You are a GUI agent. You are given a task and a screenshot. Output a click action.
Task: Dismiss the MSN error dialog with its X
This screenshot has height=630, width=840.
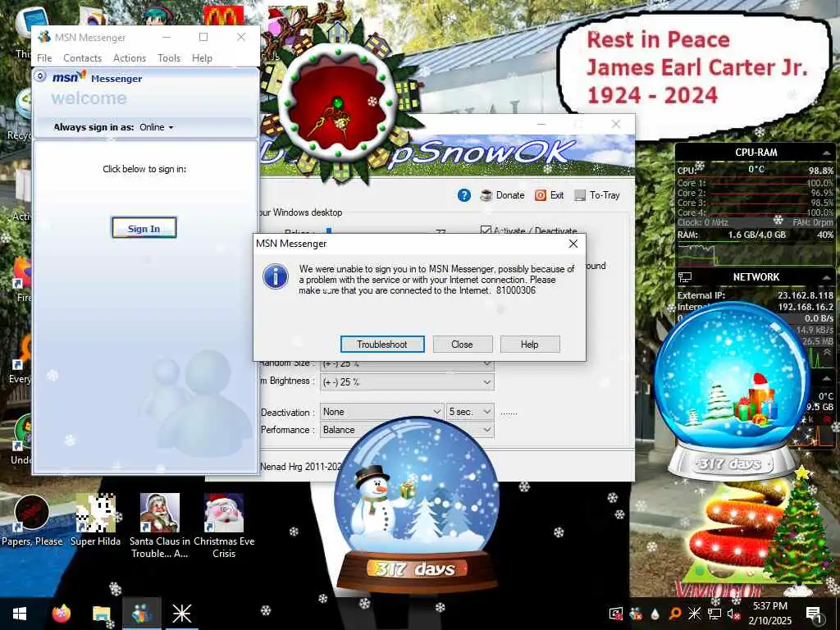tap(573, 244)
